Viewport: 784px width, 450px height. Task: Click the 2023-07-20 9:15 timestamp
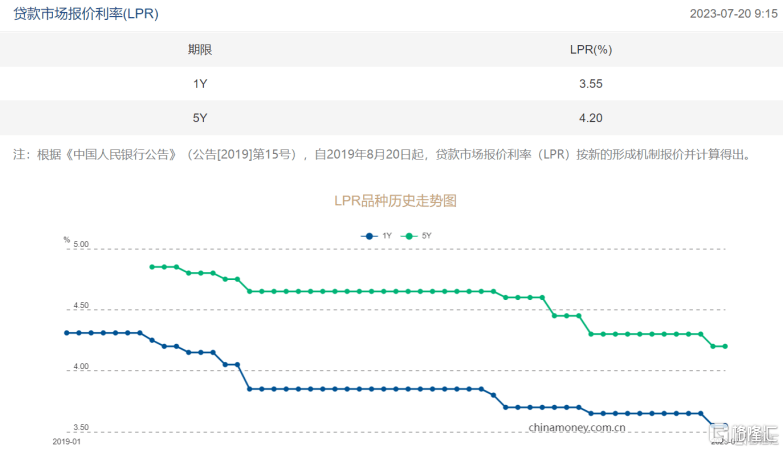point(733,14)
